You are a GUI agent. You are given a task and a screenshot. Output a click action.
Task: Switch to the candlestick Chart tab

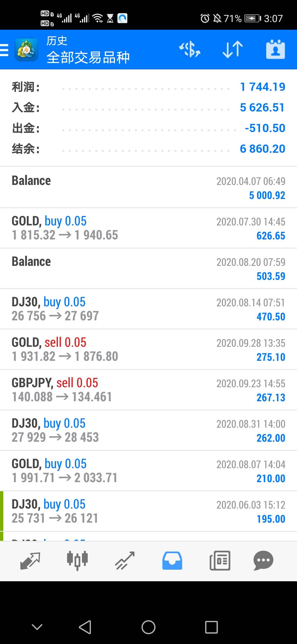pyautogui.click(x=77, y=561)
